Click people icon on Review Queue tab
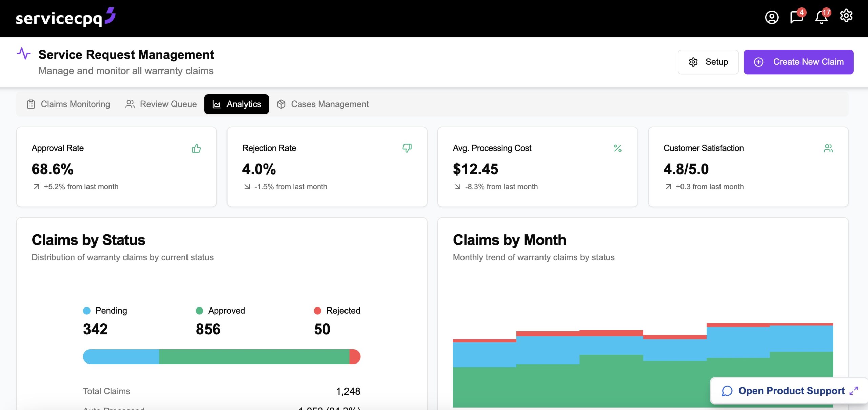The image size is (868, 410). click(130, 104)
